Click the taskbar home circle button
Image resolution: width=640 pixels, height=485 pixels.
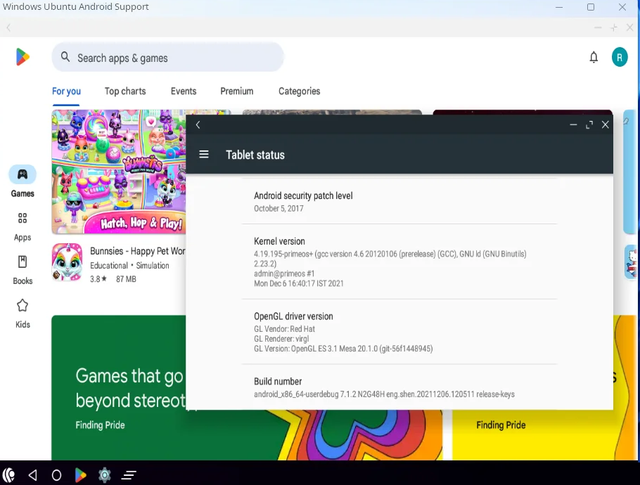56,475
